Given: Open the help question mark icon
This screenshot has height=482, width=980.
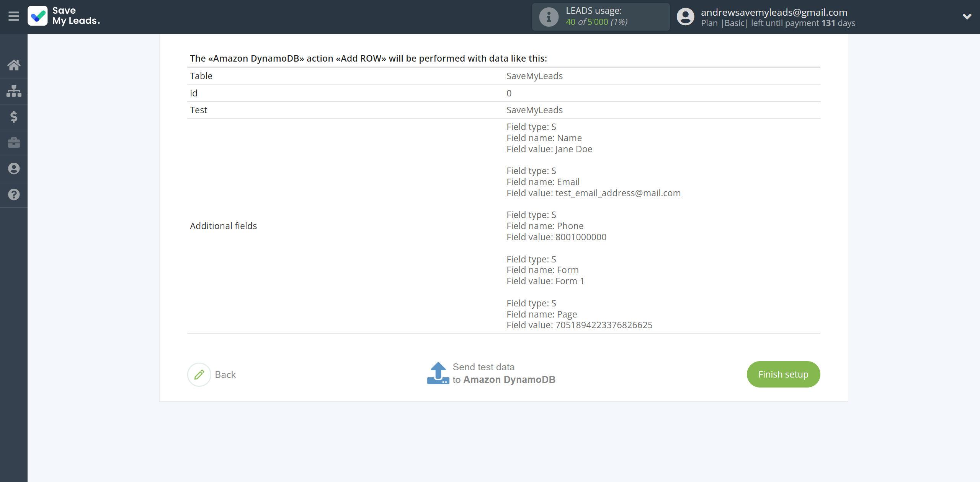Looking at the screenshot, I should click(x=14, y=195).
